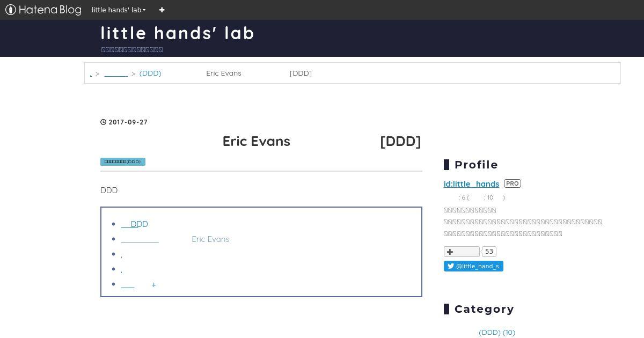The image size is (644, 338).
Task: Click the subscriber count 53
Action: point(489,252)
